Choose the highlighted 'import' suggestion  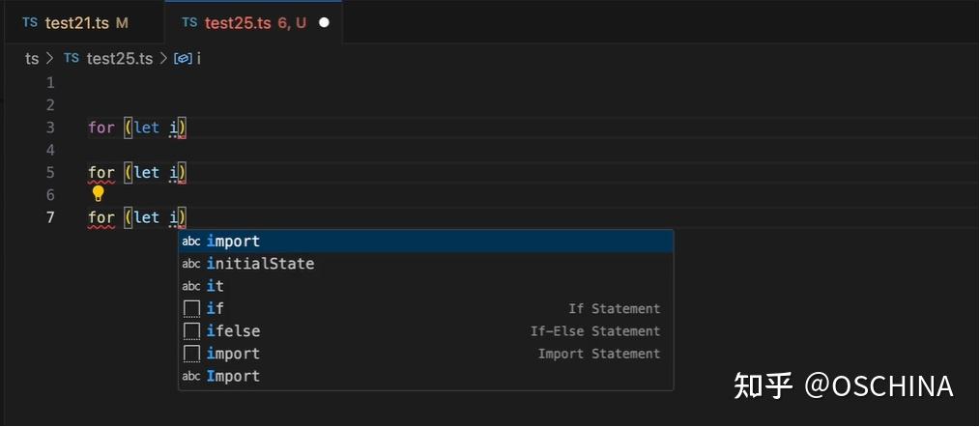[x=234, y=242]
